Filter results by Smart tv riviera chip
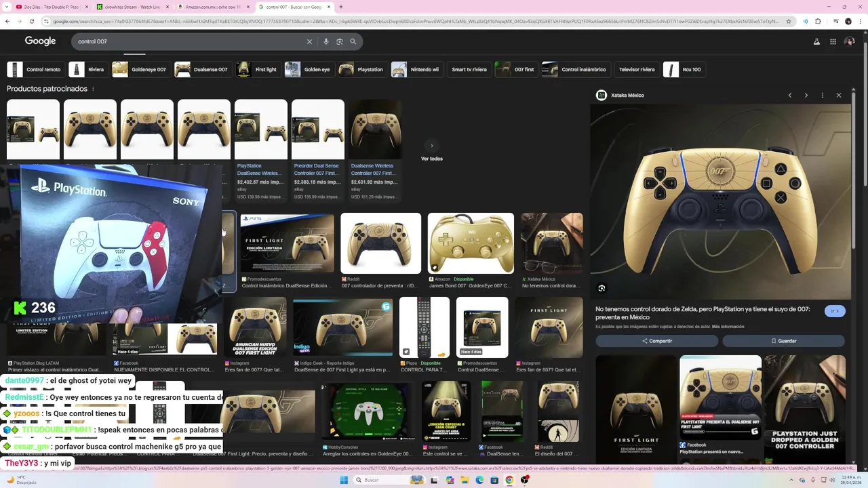The width and height of the screenshot is (868, 488). click(x=469, y=69)
